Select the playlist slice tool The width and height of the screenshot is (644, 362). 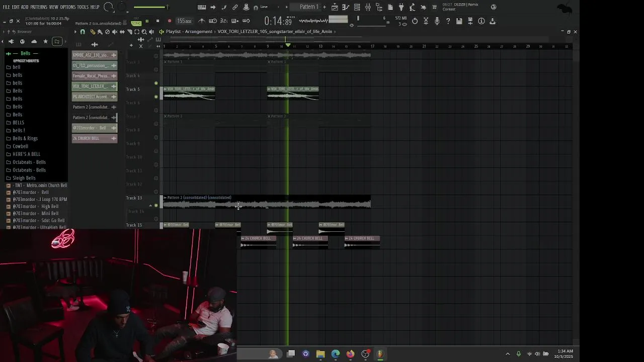click(130, 32)
